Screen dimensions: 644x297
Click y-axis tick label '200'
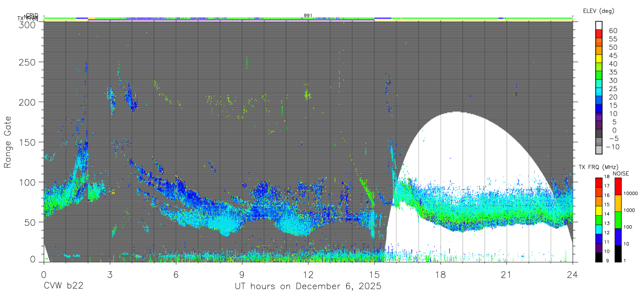click(28, 102)
